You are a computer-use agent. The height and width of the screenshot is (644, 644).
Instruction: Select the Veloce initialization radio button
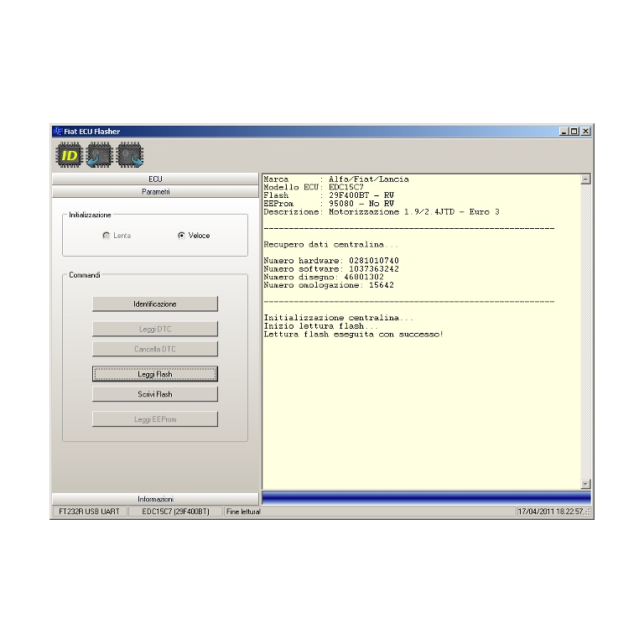[182, 236]
